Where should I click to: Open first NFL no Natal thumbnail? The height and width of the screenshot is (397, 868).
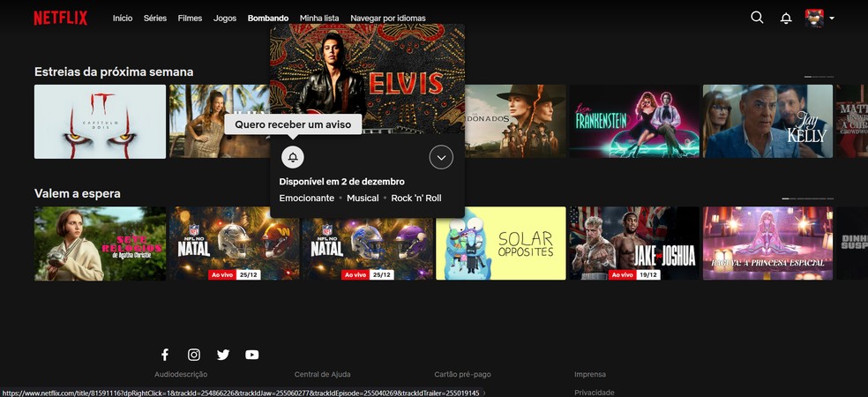coord(234,243)
